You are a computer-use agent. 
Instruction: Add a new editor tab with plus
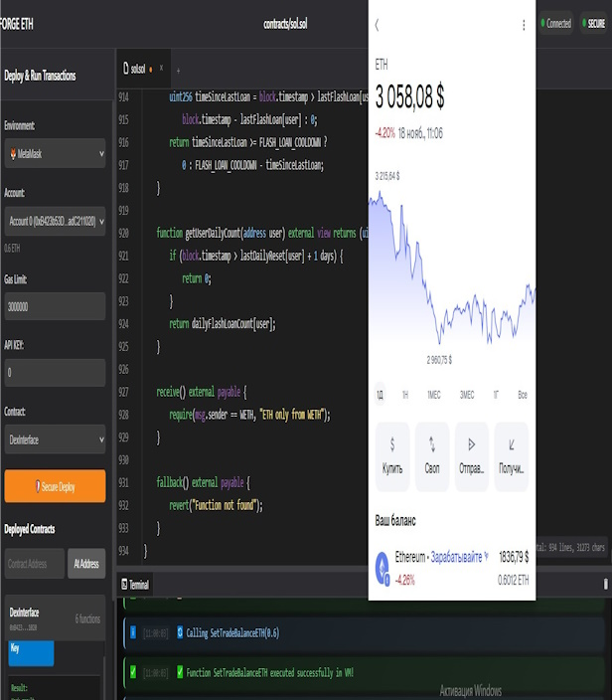pyautogui.click(x=178, y=71)
